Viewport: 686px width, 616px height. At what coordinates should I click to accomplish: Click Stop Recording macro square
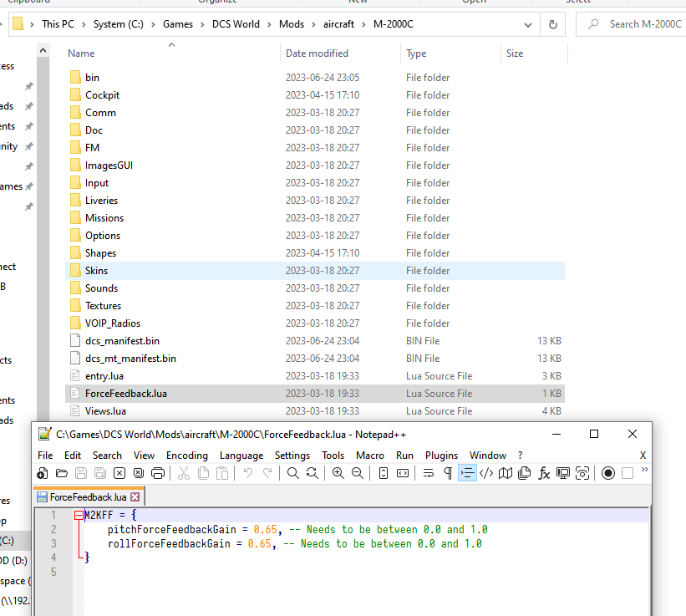(x=628, y=473)
